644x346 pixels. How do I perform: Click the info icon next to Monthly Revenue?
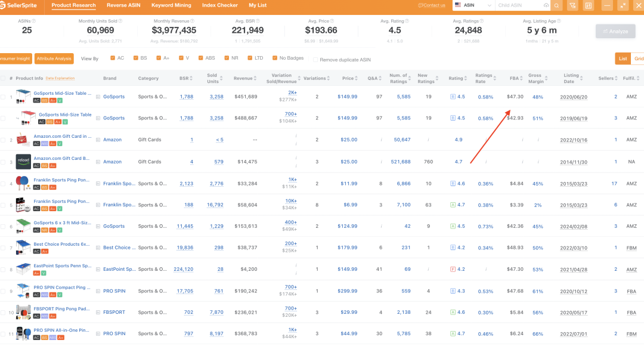(x=192, y=21)
